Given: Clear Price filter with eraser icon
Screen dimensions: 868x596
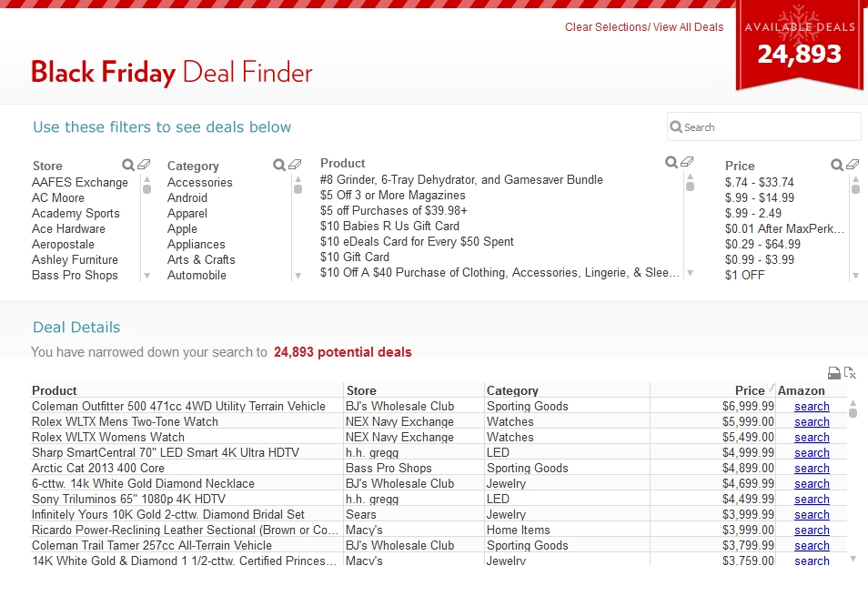Looking at the screenshot, I should (x=853, y=165).
